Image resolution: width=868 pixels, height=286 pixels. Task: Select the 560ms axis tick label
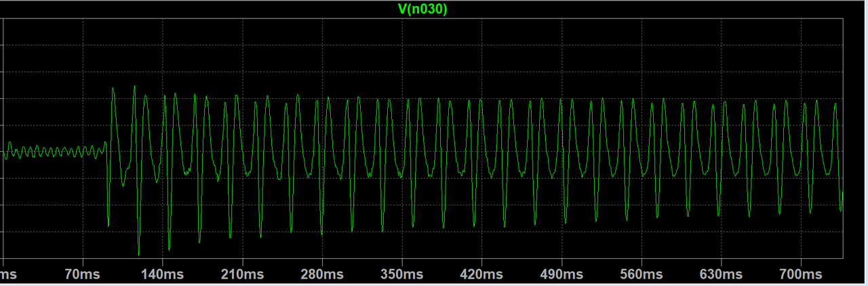642,274
